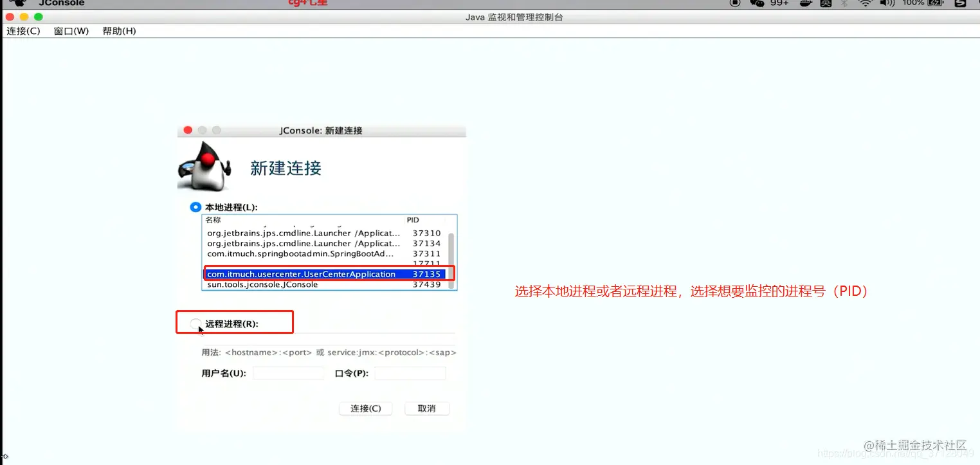Open the Bluetooth status icon
Image resolution: width=980 pixels, height=465 pixels.
coord(845,3)
